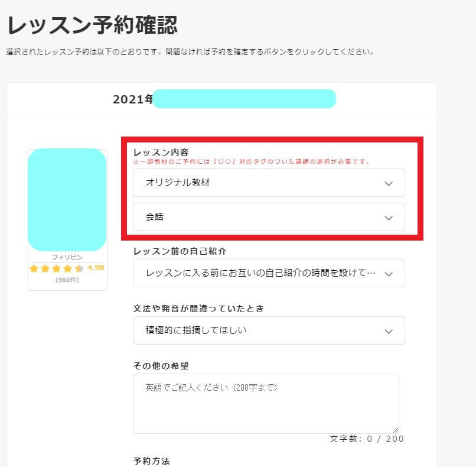The width and height of the screenshot is (476, 467).
Task: Click the chevron arrow of 会話 dropdown
Action: tap(389, 218)
